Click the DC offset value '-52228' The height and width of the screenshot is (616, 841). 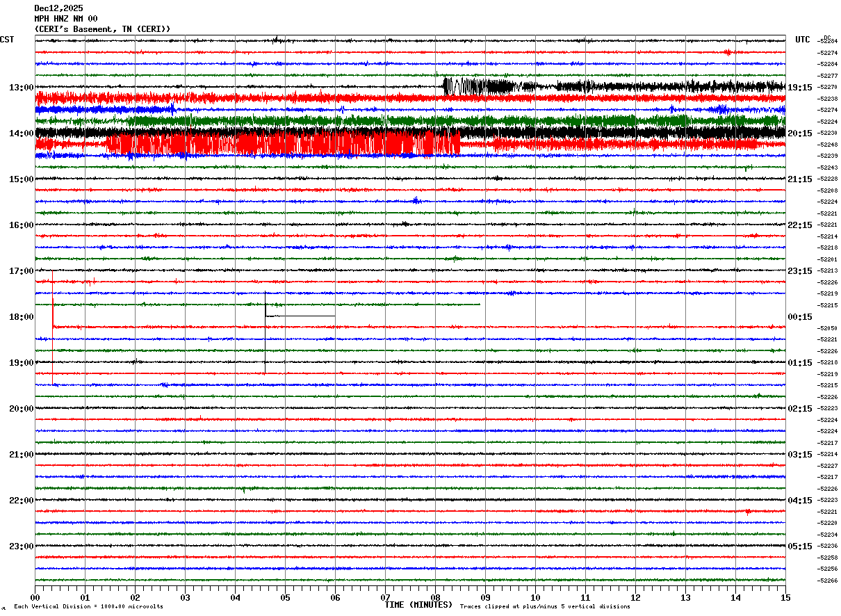(x=828, y=179)
